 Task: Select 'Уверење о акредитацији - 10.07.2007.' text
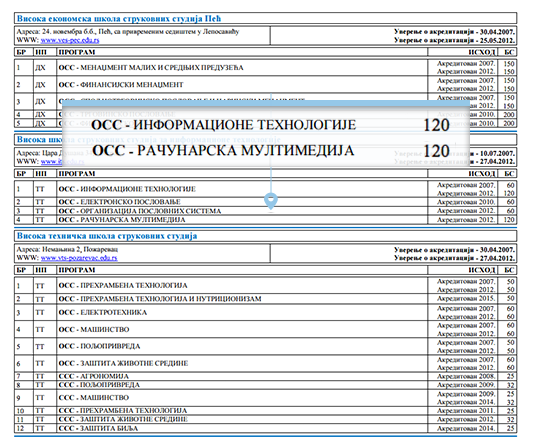pyautogui.click(x=454, y=153)
